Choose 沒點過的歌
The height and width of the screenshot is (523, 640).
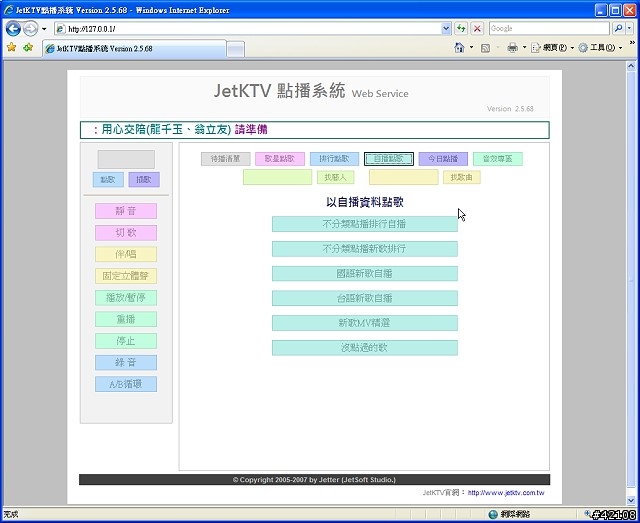click(365, 348)
